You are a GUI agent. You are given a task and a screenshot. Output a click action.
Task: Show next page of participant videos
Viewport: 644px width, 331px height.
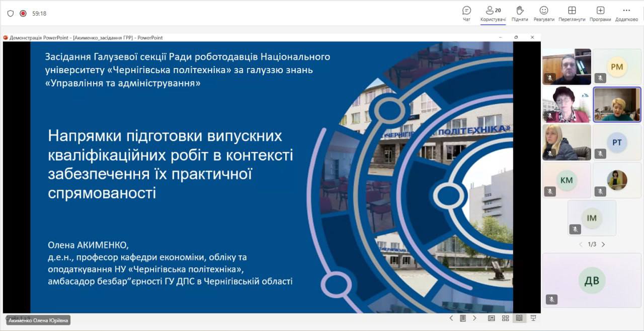[603, 244]
